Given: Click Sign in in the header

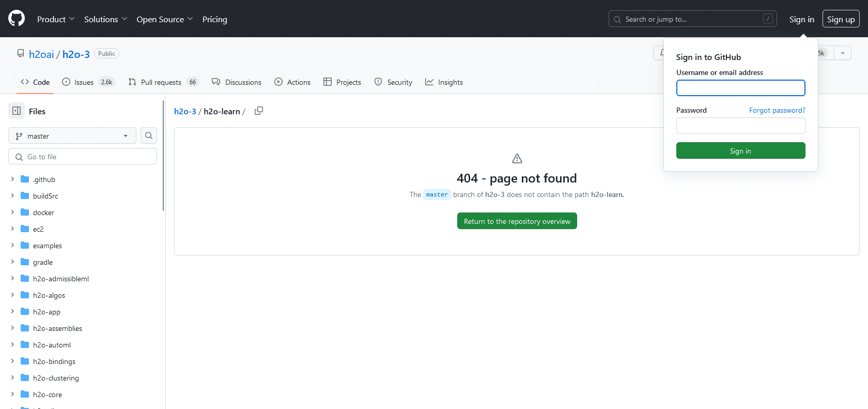Looking at the screenshot, I should [802, 19].
